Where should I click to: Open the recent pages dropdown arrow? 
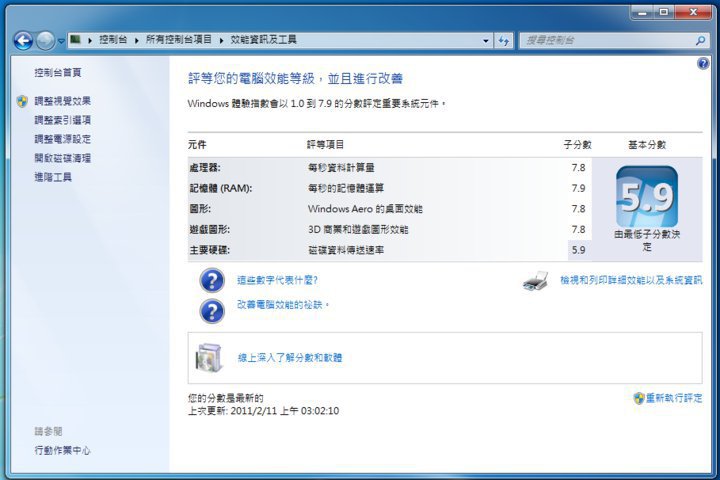pos(61,41)
